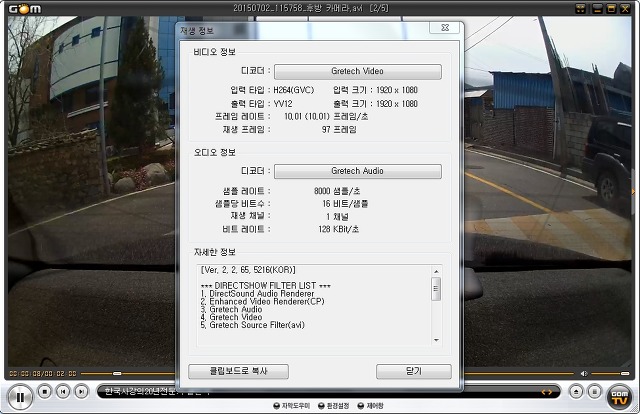Viewport: 640px width, 414px height.
Task: Click the sample rate value 8000 샘플/초
Action: pyautogui.click(x=337, y=191)
